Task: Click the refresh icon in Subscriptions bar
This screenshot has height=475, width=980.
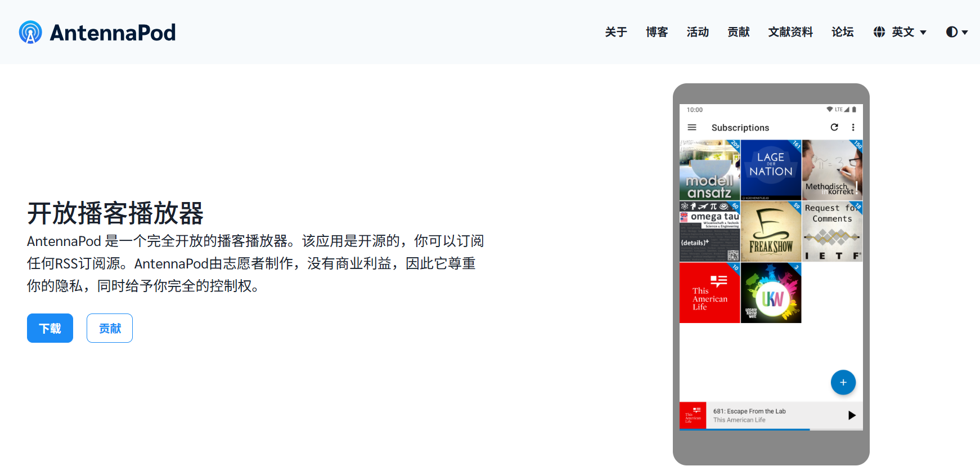Action: [x=834, y=127]
